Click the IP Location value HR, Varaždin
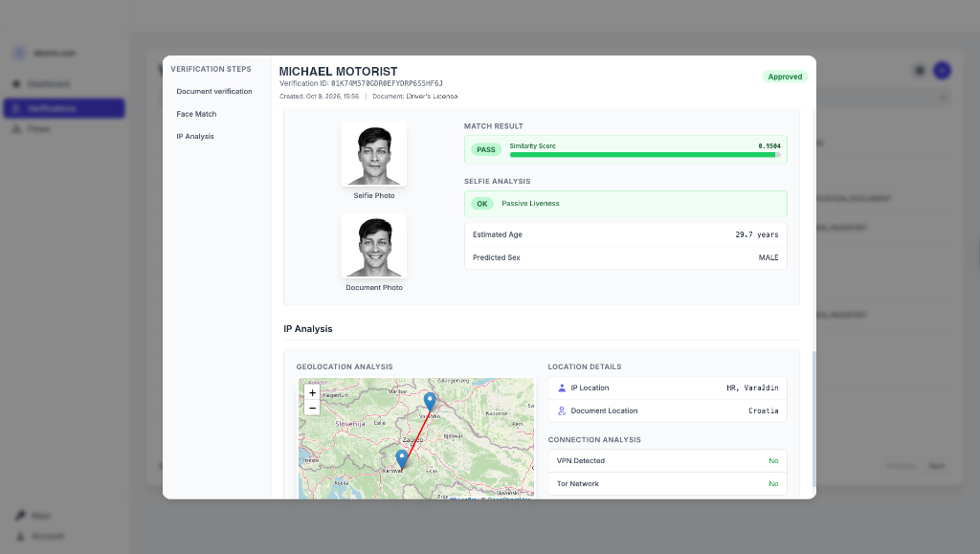Screen dimensions: 980x554 752,388
